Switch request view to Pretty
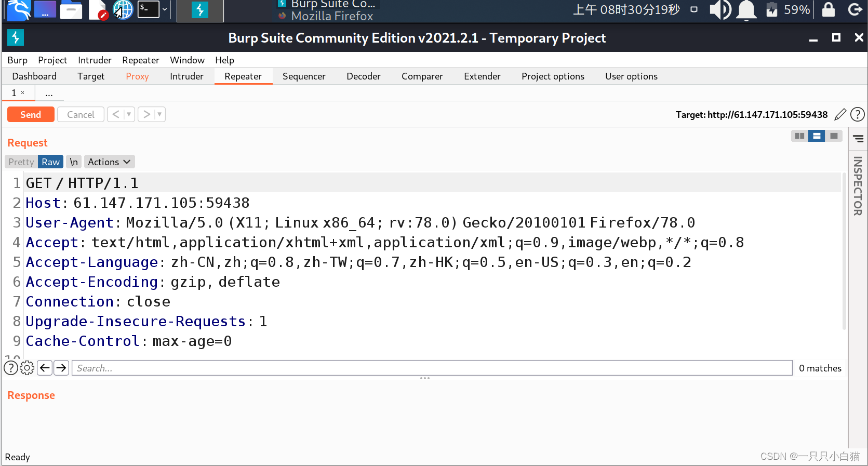 pos(21,162)
